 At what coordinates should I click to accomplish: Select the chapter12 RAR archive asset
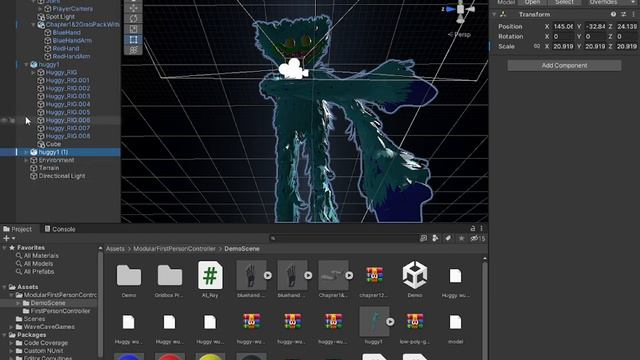pyautogui.click(x=374, y=276)
